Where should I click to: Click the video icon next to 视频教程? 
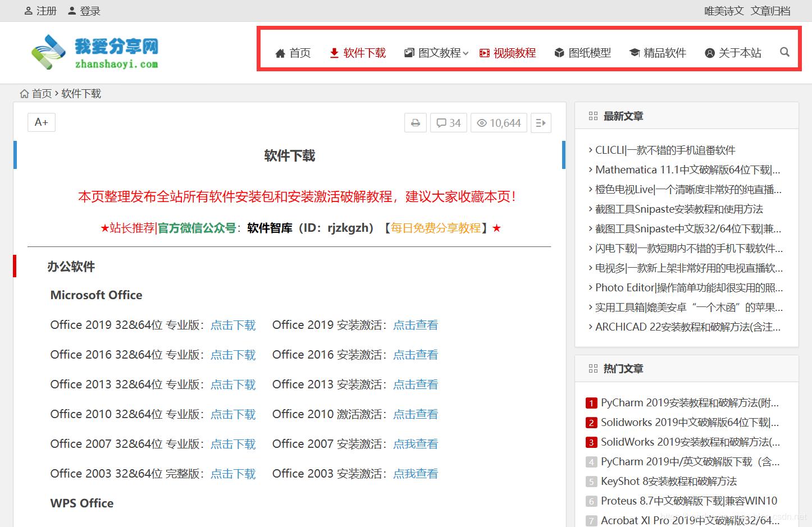[x=483, y=52]
